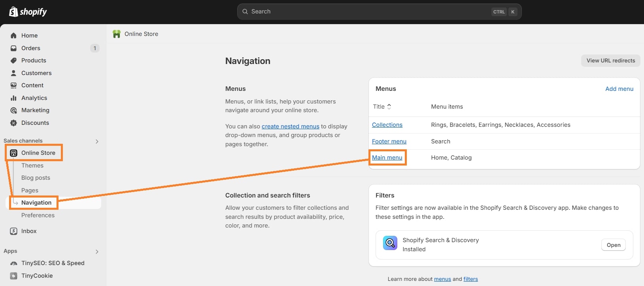
Task: Select Navigation under Online Store
Action: [x=36, y=203]
